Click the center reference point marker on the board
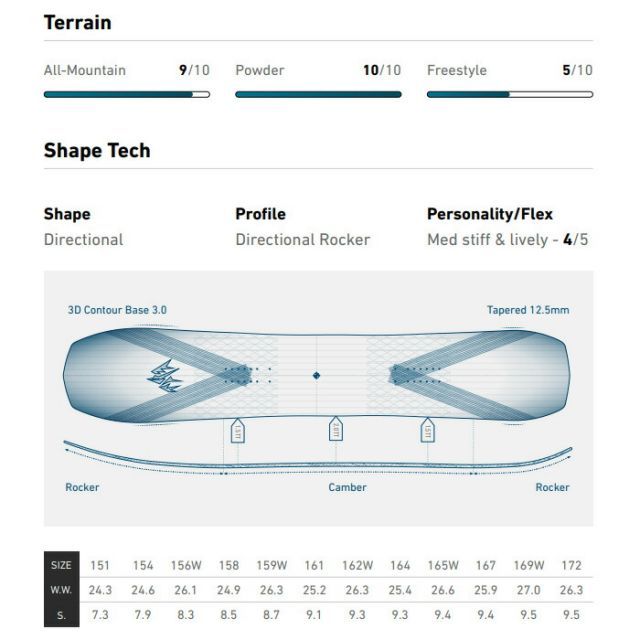 316,376
